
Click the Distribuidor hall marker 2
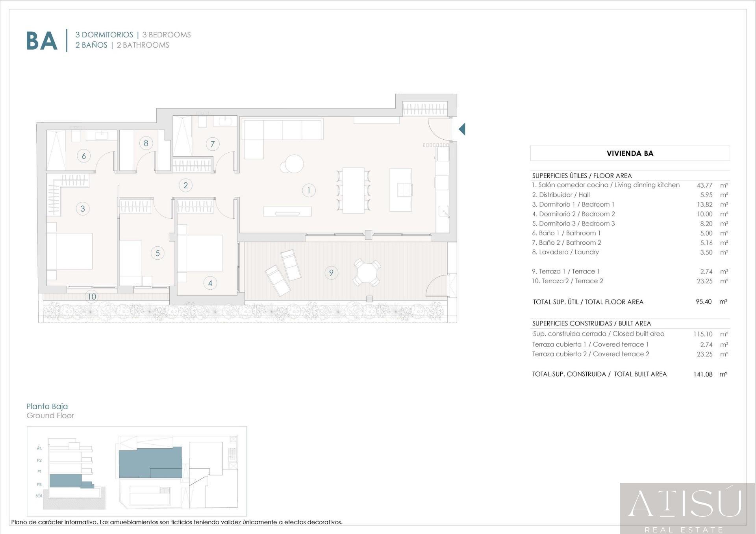[185, 185]
